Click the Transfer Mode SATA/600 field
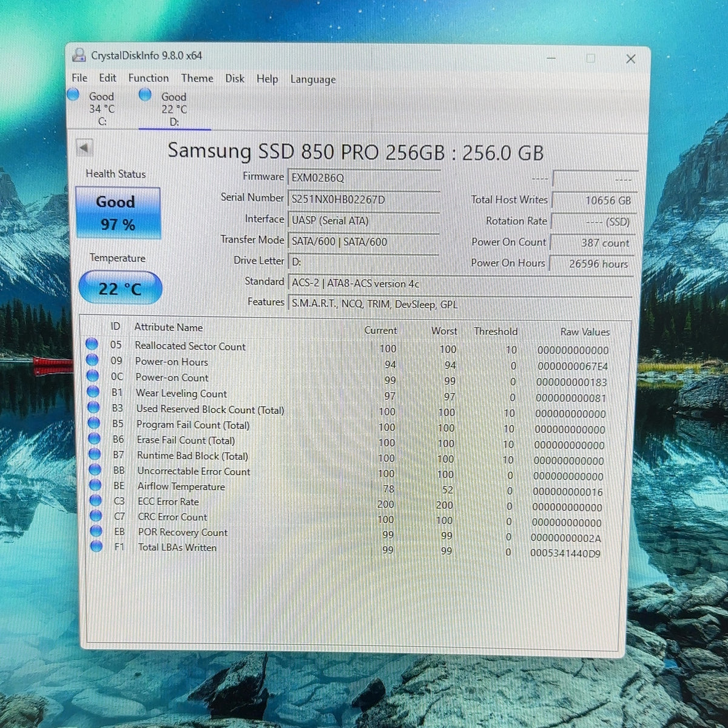 364,241
